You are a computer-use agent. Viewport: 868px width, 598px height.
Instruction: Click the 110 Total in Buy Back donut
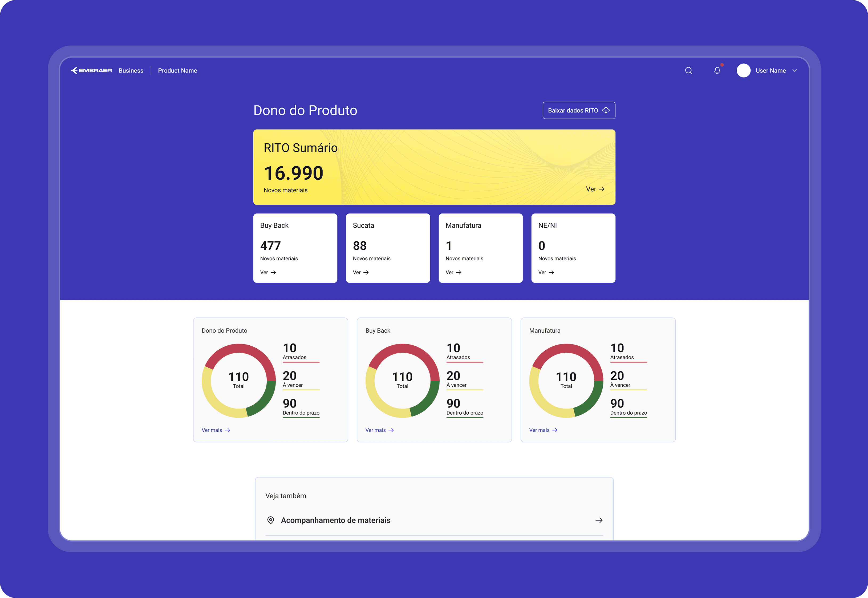click(402, 379)
